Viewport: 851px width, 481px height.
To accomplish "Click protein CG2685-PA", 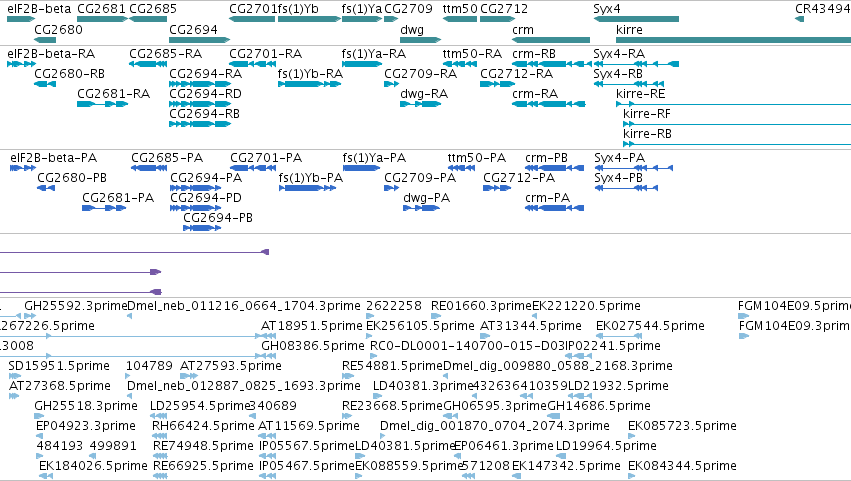I will click(167, 159).
